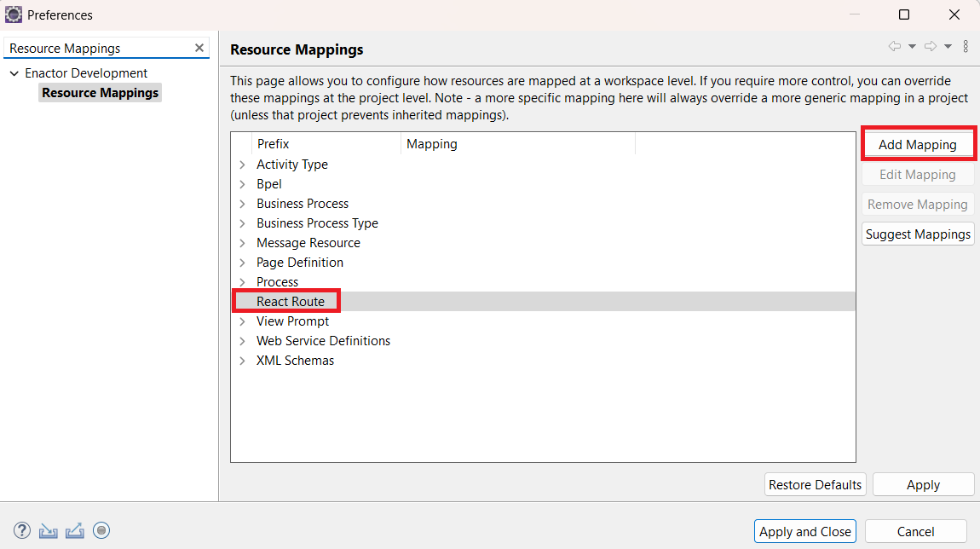Expand the XML Schemas row

(x=243, y=361)
